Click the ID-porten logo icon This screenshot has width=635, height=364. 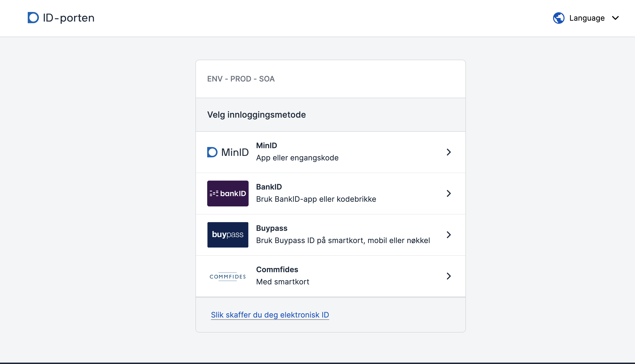point(33,18)
